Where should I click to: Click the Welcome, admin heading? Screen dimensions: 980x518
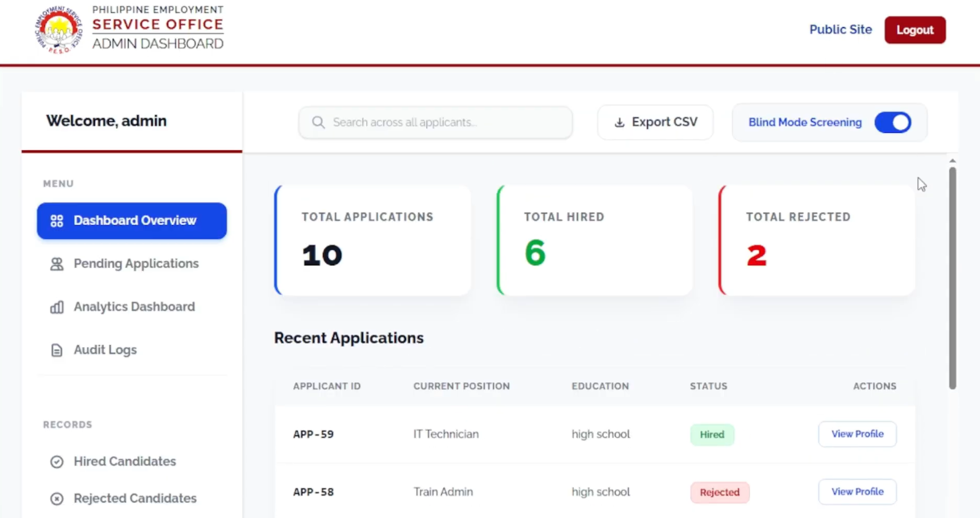(x=107, y=121)
